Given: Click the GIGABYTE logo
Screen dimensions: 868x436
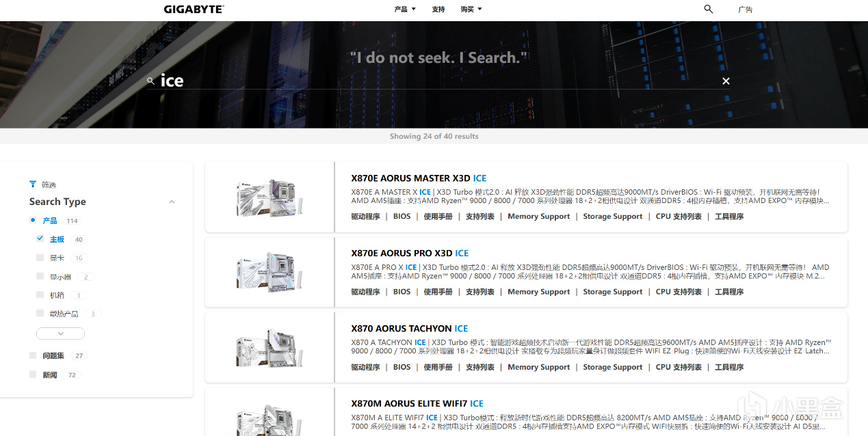Looking at the screenshot, I should (194, 10).
